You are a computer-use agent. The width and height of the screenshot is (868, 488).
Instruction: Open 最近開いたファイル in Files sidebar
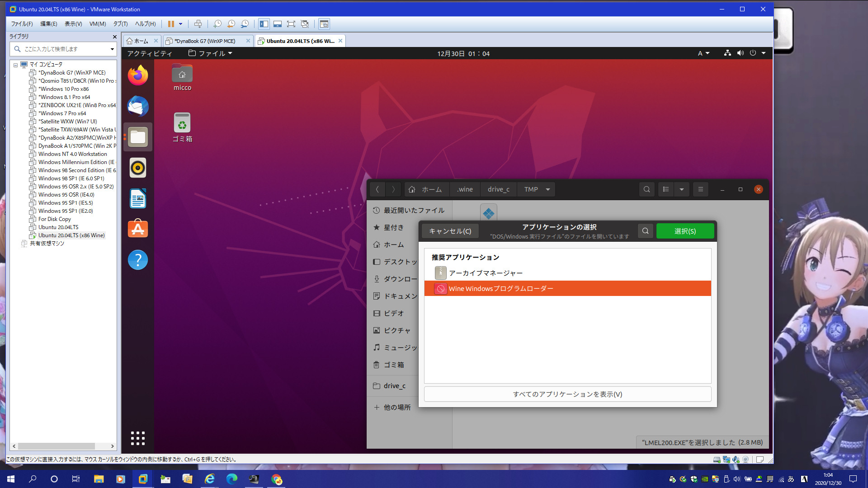pyautogui.click(x=409, y=210)
